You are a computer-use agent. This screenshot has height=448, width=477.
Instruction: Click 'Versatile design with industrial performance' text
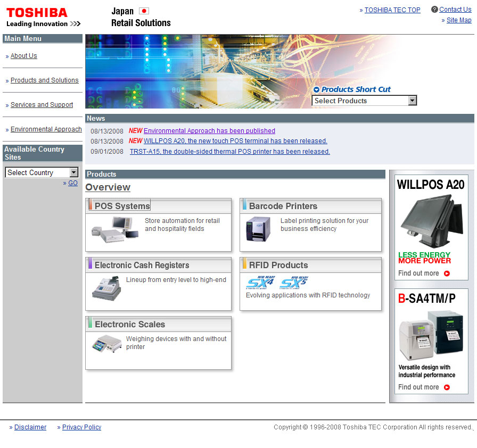point(427,371)
